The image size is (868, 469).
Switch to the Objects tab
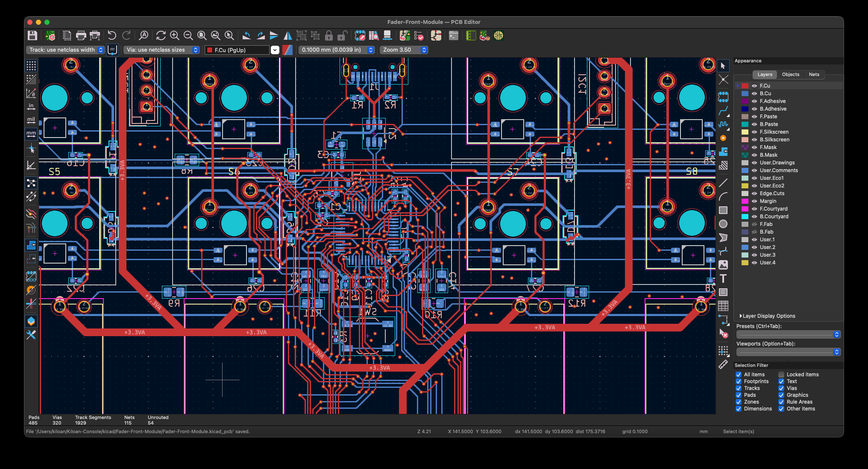coord(790,74)
